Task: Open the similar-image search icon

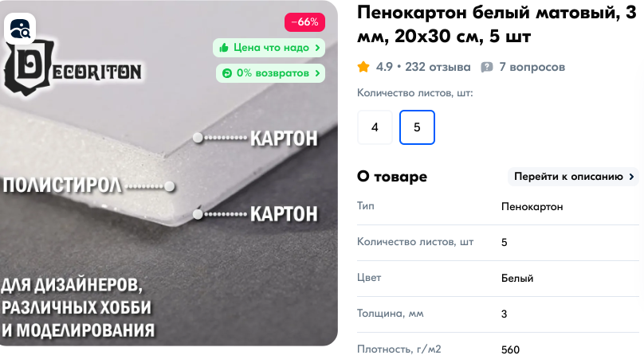Action: point(20,29)
